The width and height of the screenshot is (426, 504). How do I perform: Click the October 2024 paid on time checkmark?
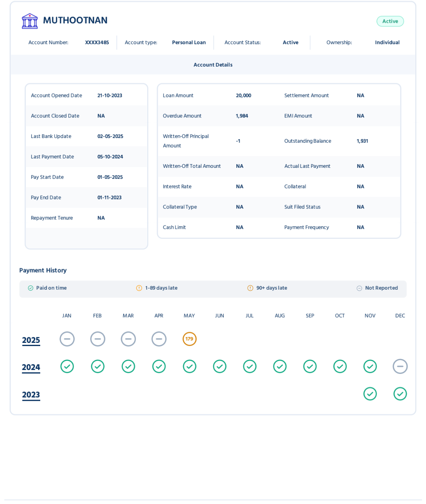pos(340,366)
